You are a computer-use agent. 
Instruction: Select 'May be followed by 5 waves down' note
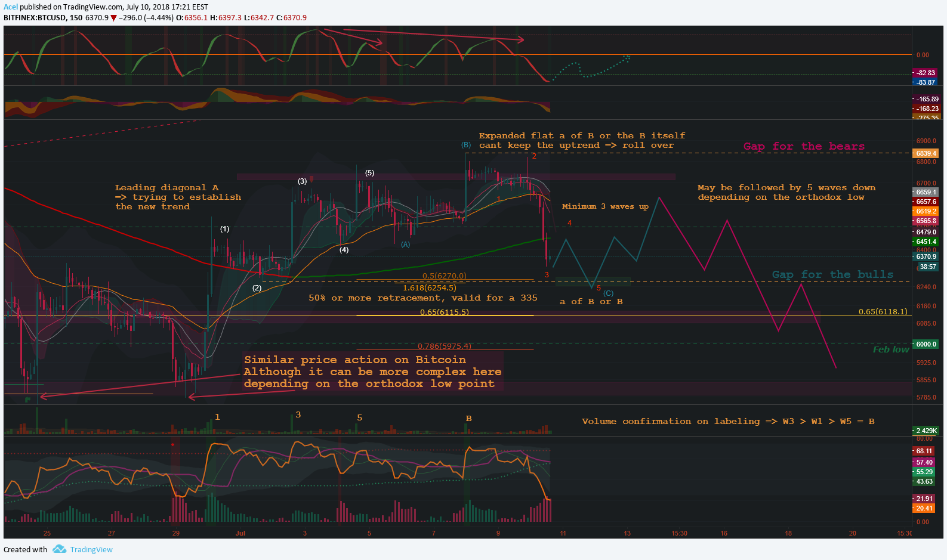[x=786, y=192]
